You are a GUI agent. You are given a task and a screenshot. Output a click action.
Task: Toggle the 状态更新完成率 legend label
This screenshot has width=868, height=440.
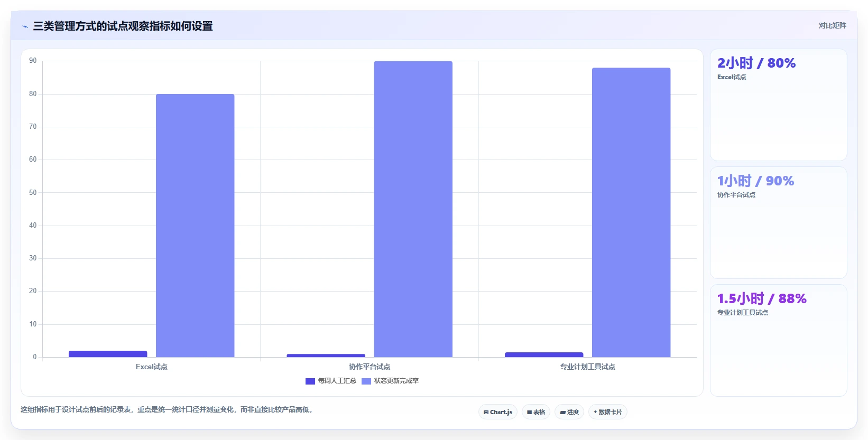396,381
